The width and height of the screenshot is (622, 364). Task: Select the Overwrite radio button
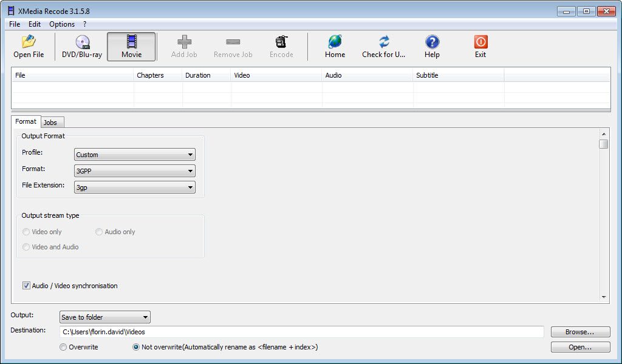[63, 347]
